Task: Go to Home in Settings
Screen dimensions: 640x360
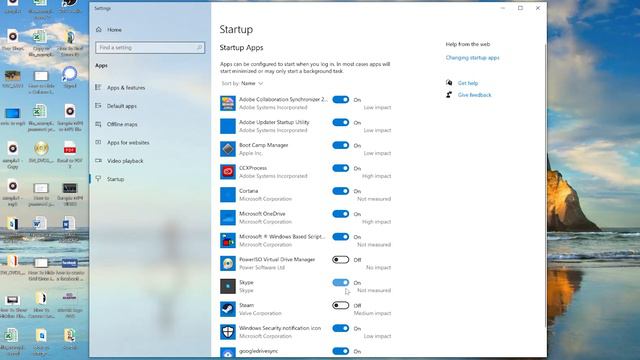Action: pyautogui.click(x=114, y=30)
